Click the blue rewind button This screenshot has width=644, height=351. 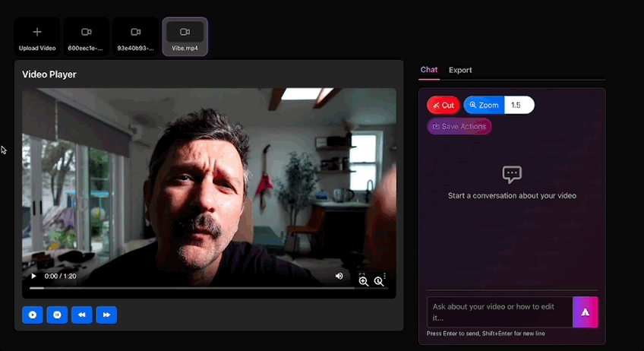tap(82, 315)
